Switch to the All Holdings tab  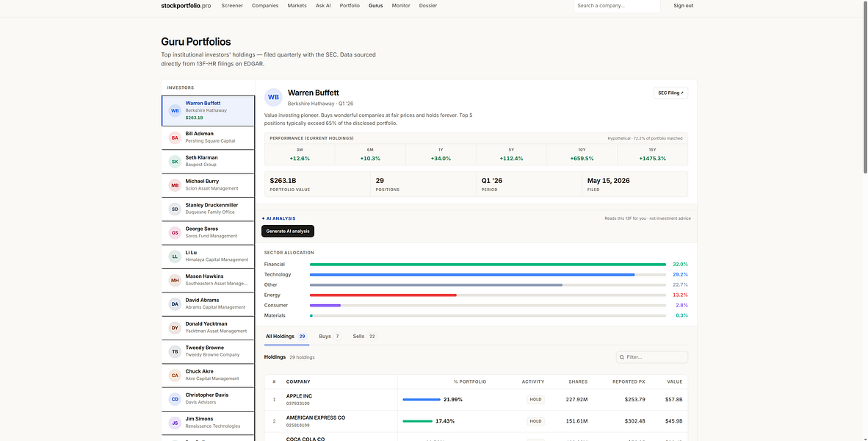tap(286, 337)
